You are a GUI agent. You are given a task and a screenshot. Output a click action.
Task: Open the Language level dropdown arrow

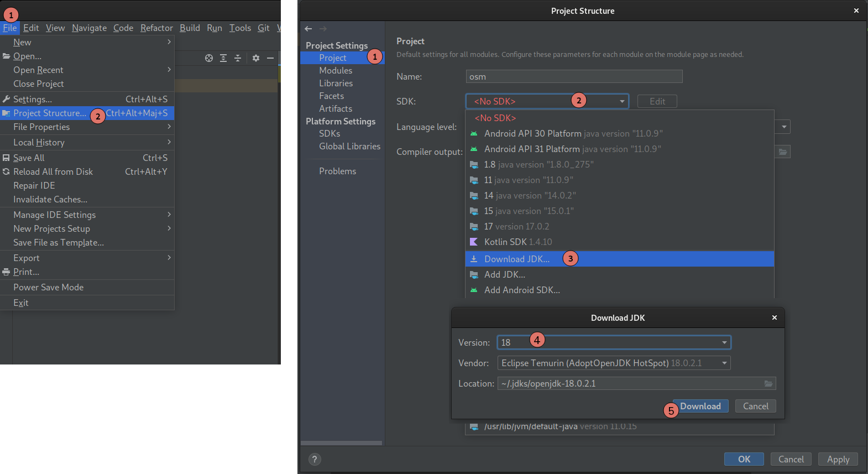(784, 127)
